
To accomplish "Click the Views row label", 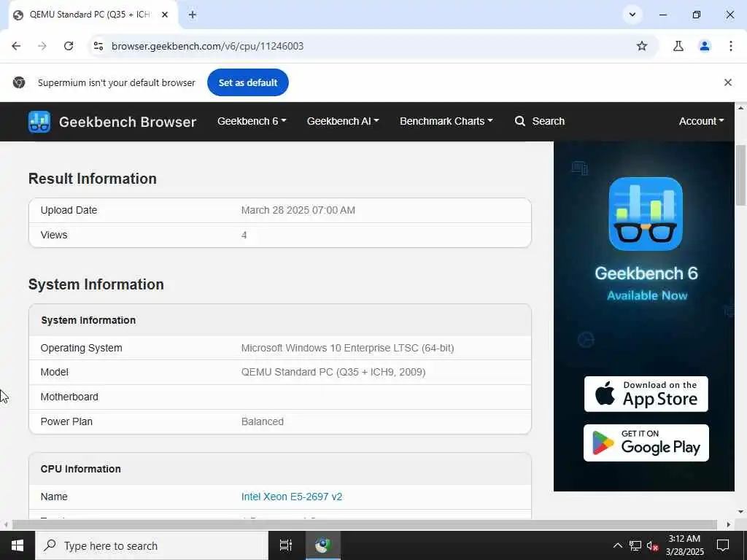I will pyautogui.click(x=54, y=235).
